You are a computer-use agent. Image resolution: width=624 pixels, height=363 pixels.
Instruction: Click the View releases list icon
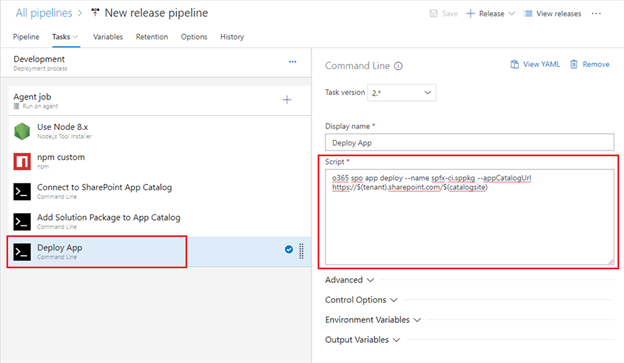(x=528, y=14)
